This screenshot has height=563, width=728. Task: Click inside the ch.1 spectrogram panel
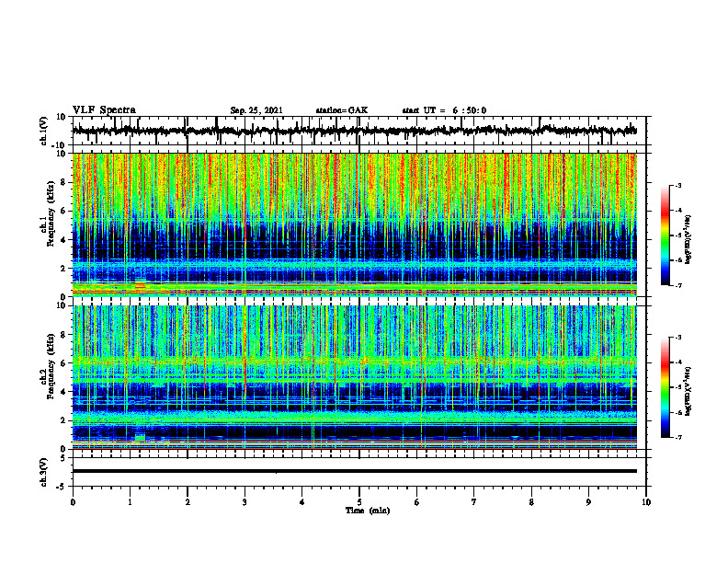[354, 224]
